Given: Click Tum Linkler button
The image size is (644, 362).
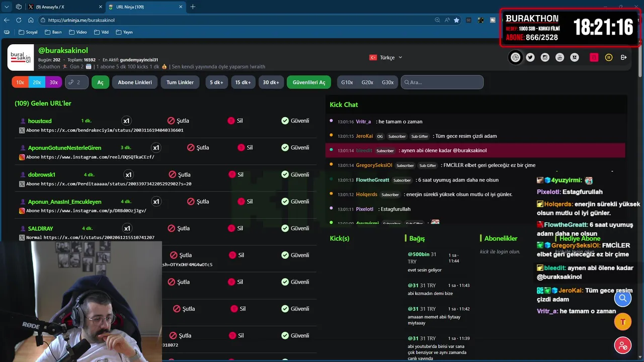Looking at the screenshot, I should click(180, 82).
